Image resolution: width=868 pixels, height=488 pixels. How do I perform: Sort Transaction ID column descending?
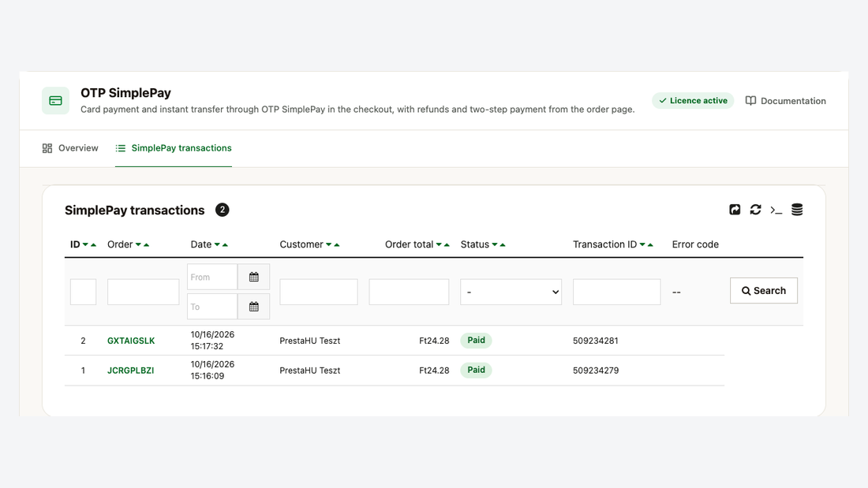point(642,244)
